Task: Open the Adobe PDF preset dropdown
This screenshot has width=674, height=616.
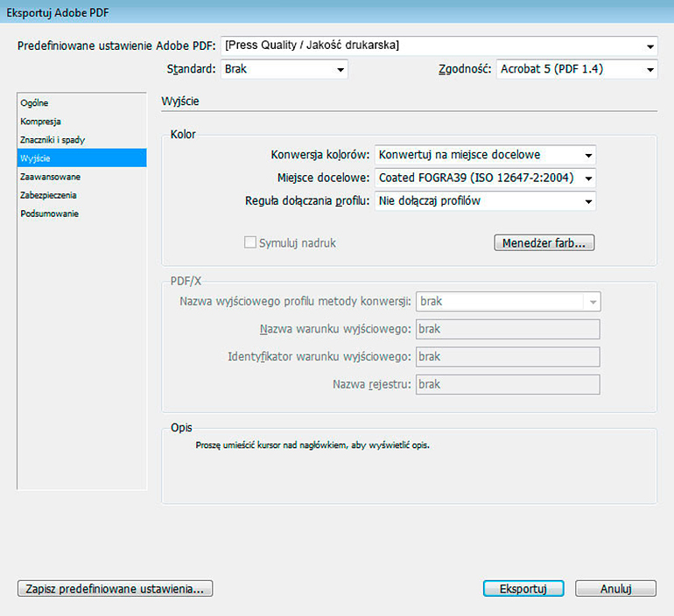Action: point(439,45)
